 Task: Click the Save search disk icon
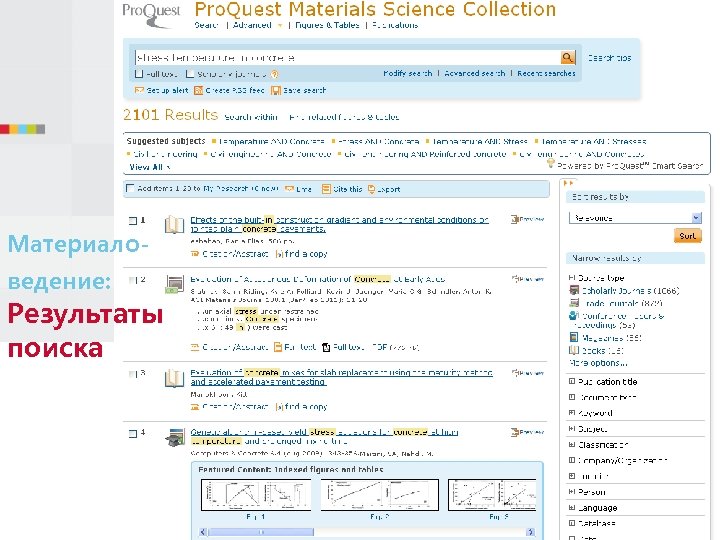pos(276,90)
